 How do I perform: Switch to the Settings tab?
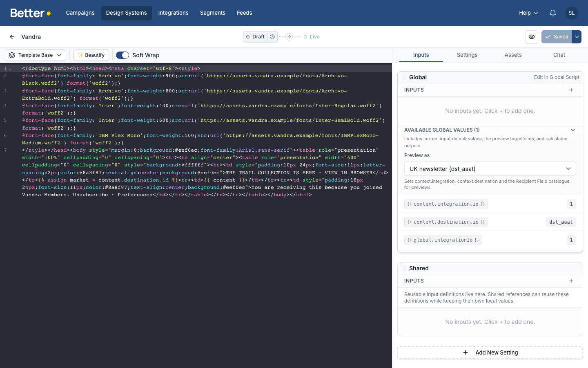467,55
